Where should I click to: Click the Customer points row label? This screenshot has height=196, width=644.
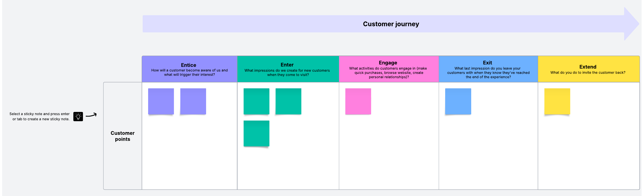pos(123,136)
